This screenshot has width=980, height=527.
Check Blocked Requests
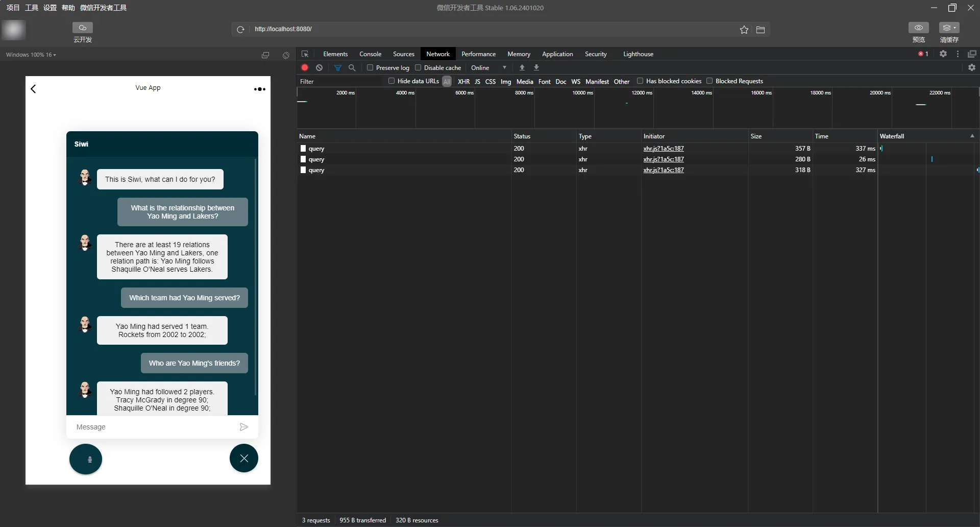click(709, 81)
